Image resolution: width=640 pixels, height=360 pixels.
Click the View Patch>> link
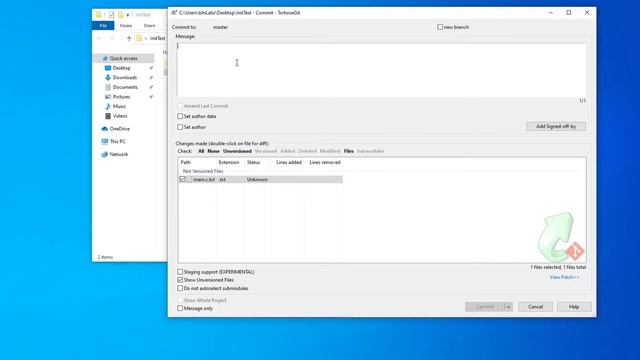click(x=564, y=277)
